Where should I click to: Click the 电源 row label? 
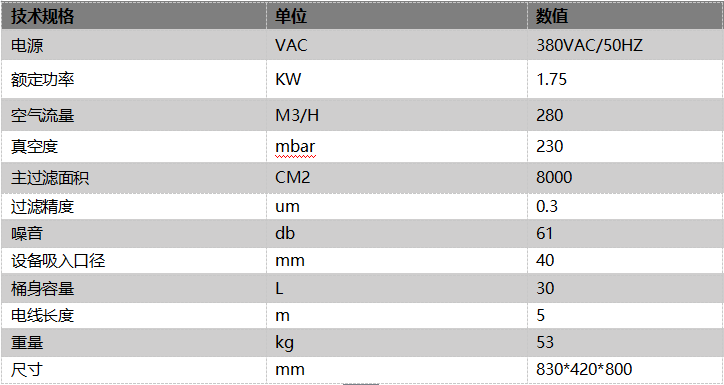[133, 45]
